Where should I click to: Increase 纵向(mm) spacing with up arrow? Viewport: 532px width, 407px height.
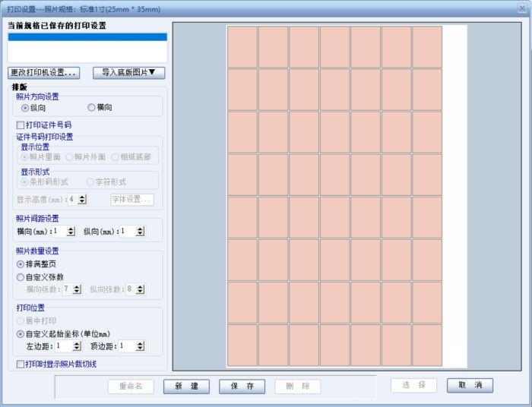(140, 229)
